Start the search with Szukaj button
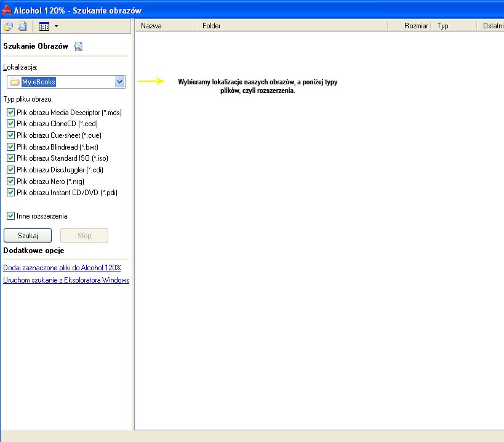504x442 pixels. click(x=28, y=236)
